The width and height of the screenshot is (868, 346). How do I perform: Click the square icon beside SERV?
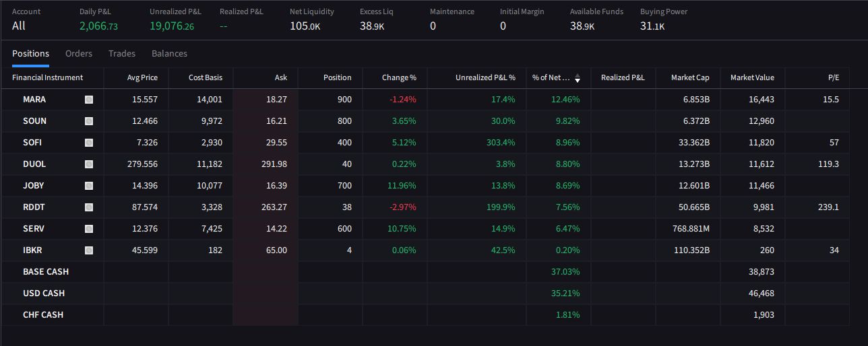[x=89, y=229]
